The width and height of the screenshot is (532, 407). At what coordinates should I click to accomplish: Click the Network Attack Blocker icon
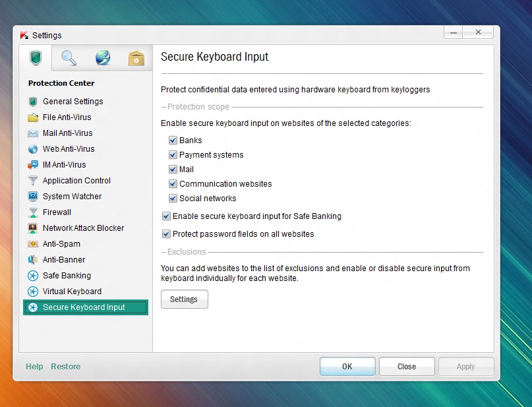[x=33, y=228]
